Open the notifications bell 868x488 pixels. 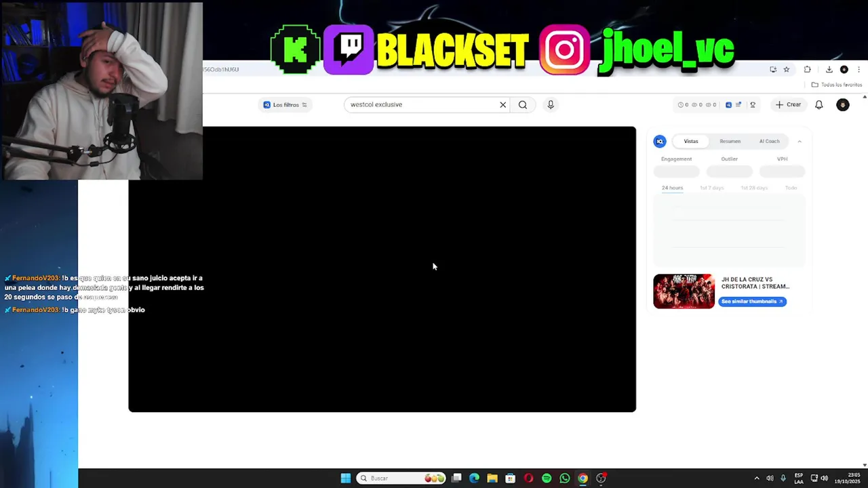tap(819, 105)
